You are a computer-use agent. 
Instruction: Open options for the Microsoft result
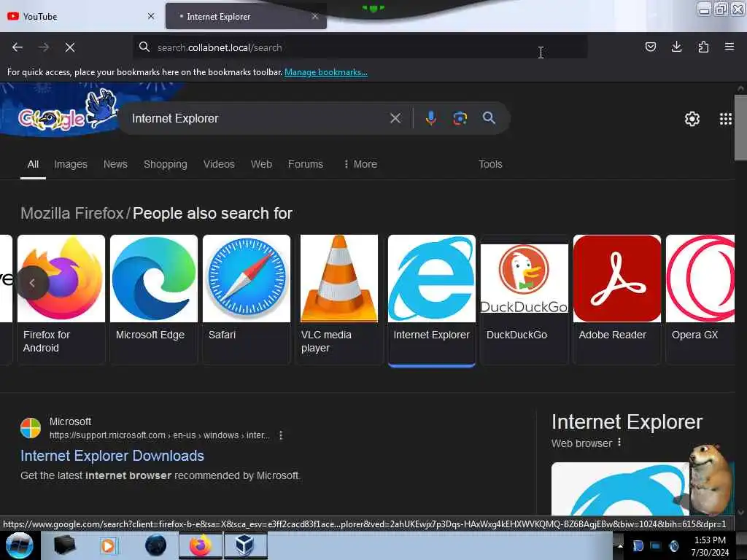pos(281,435)
